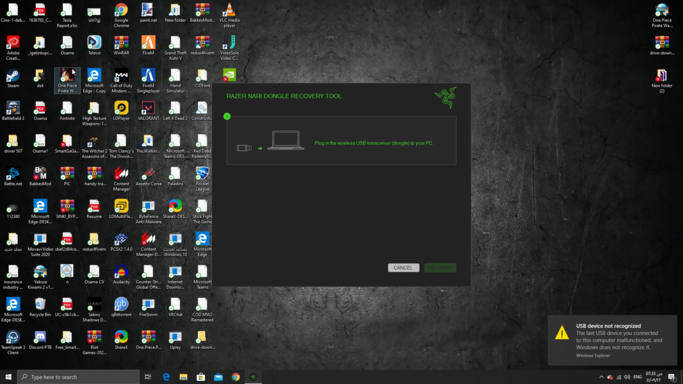Select the WinRAR desktop icon
The height and width of the screenshot is (384, 683).
121,46
